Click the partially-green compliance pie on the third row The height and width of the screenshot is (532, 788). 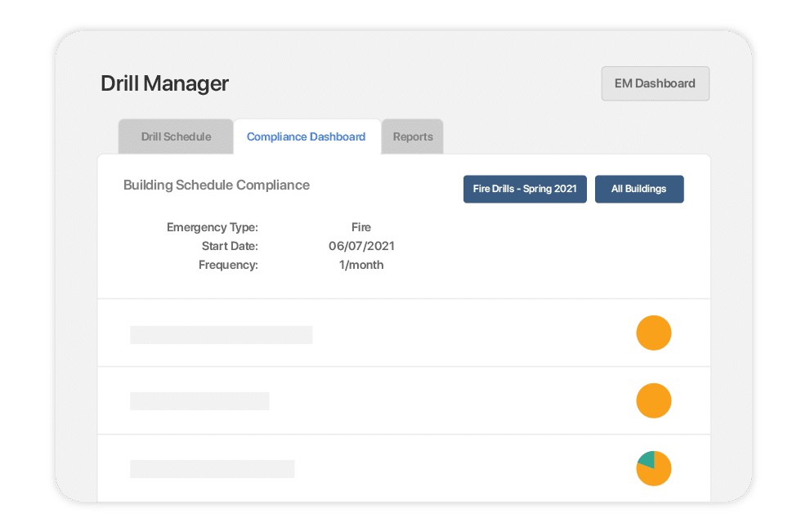(653, 468)
